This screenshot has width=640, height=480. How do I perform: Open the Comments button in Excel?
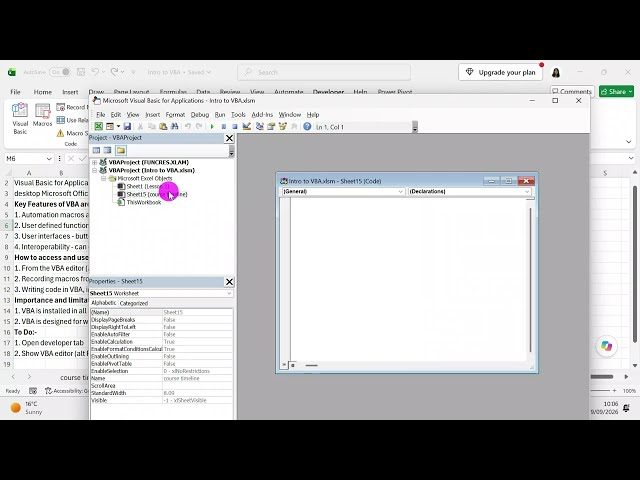tap(572, 91)
